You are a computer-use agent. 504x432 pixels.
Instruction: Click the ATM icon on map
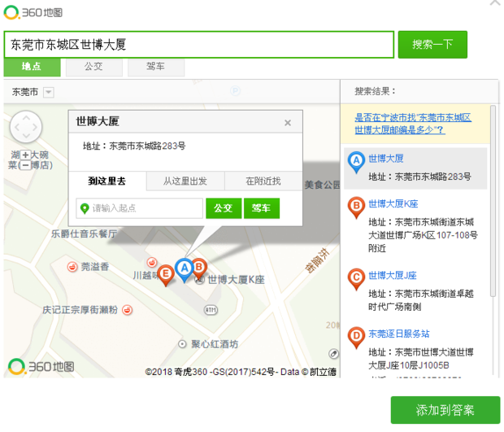click(211, 310)
